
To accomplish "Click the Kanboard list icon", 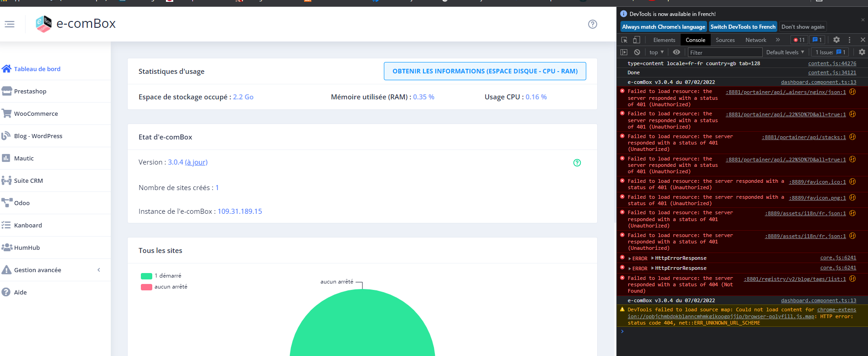I will pyautogui.click(x=6, y=225).
